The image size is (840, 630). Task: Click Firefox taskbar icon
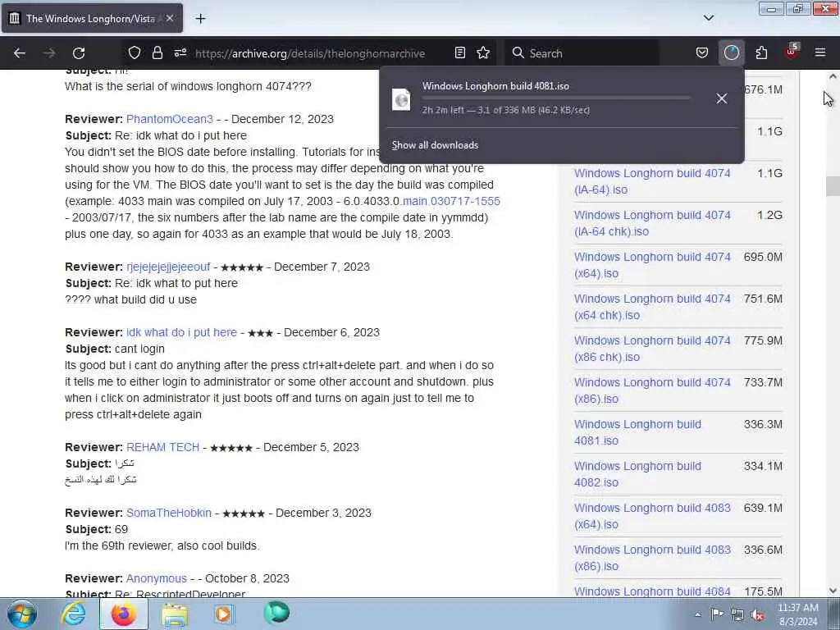123,614
